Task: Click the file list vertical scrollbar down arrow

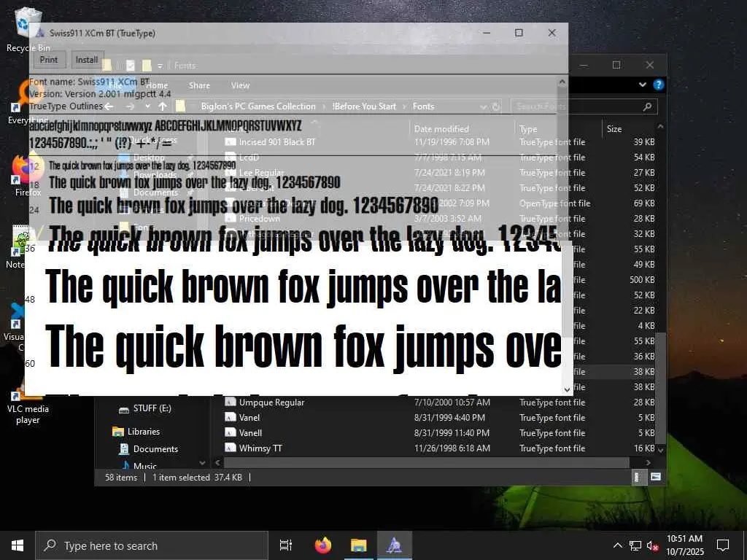Action: click(661, 449)
